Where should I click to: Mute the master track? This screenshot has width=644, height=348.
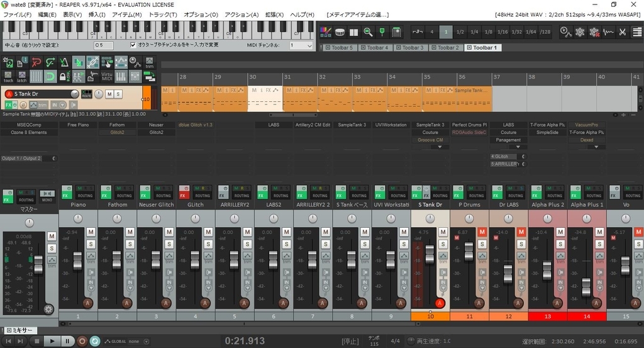tap(52, 236)
